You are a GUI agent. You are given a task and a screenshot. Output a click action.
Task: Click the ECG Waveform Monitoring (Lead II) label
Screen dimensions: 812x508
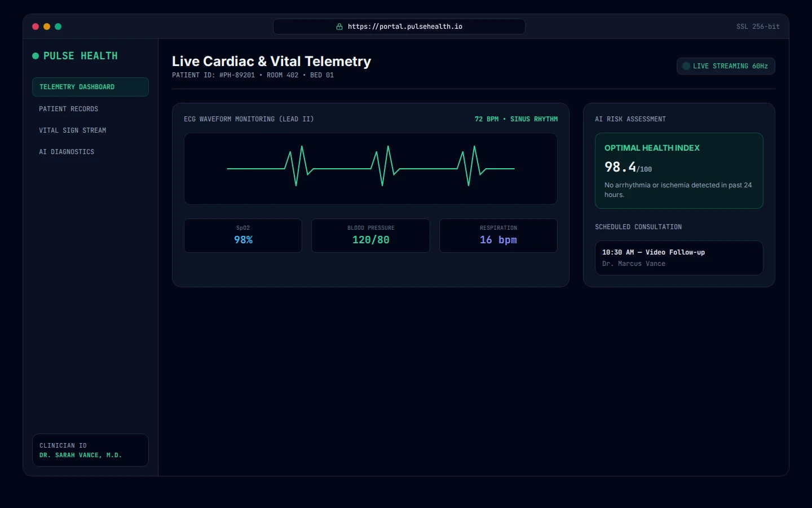(249, 119)
